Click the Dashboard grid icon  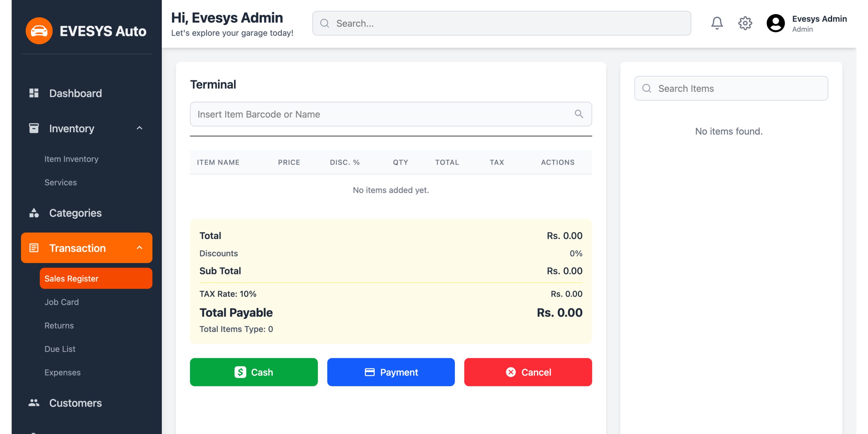34,93
